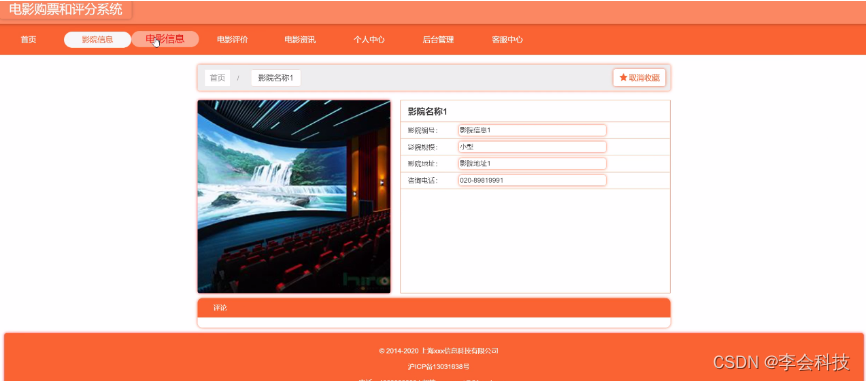Open the 电影评价 menu item

coord(233,40)
